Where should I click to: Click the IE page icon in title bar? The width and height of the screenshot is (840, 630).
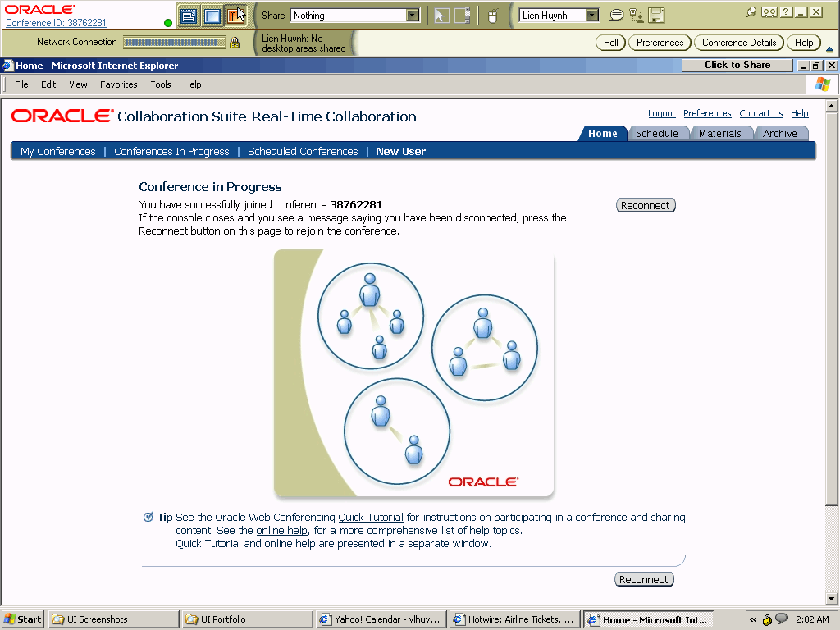(7, 66)
